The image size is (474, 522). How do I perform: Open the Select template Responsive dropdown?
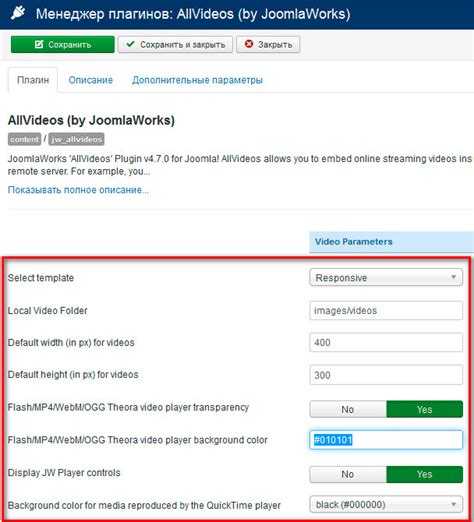coord(386,278)
